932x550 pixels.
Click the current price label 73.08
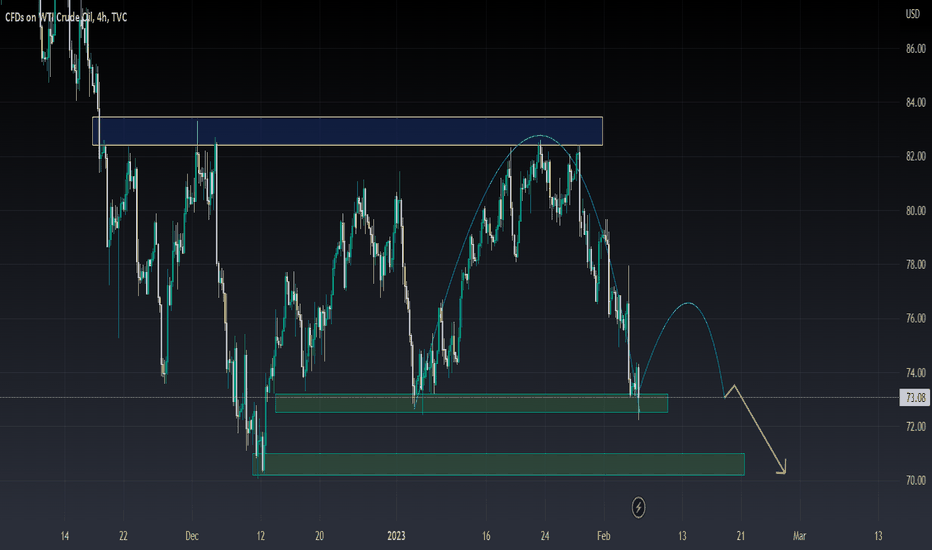tap(914, 397)
